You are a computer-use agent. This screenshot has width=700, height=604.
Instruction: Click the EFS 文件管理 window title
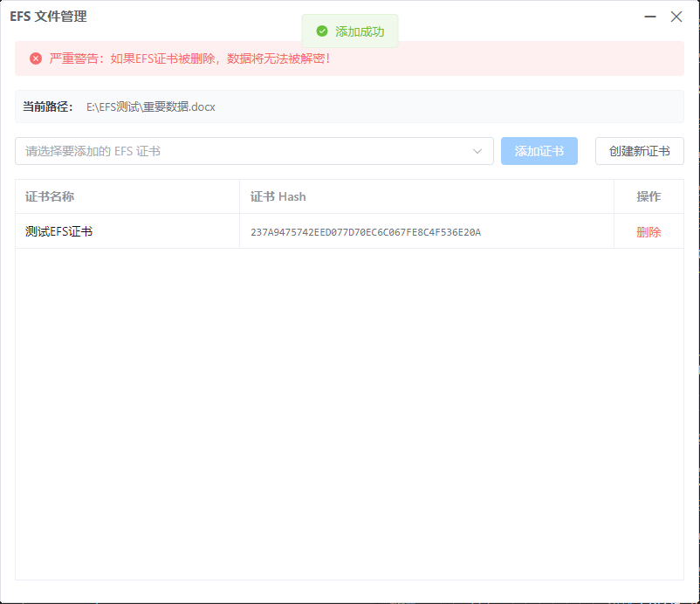48,17
